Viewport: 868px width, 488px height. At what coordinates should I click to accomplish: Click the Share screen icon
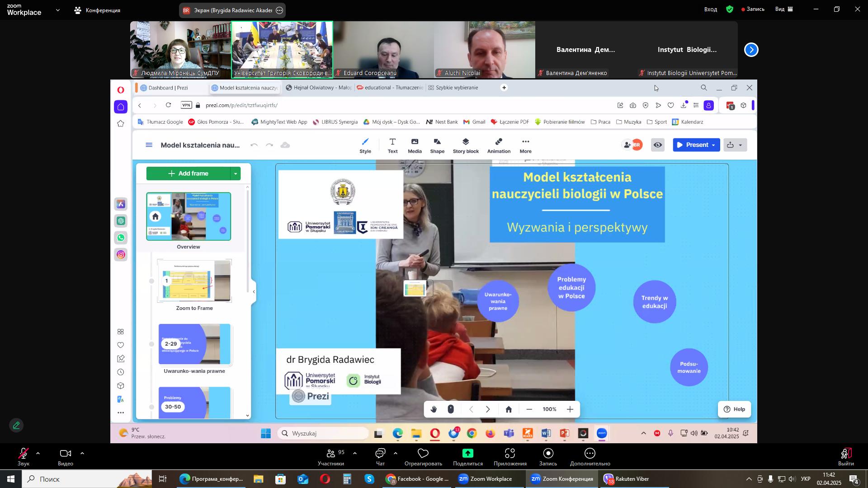pyautogui.click(x=467, y=454)
